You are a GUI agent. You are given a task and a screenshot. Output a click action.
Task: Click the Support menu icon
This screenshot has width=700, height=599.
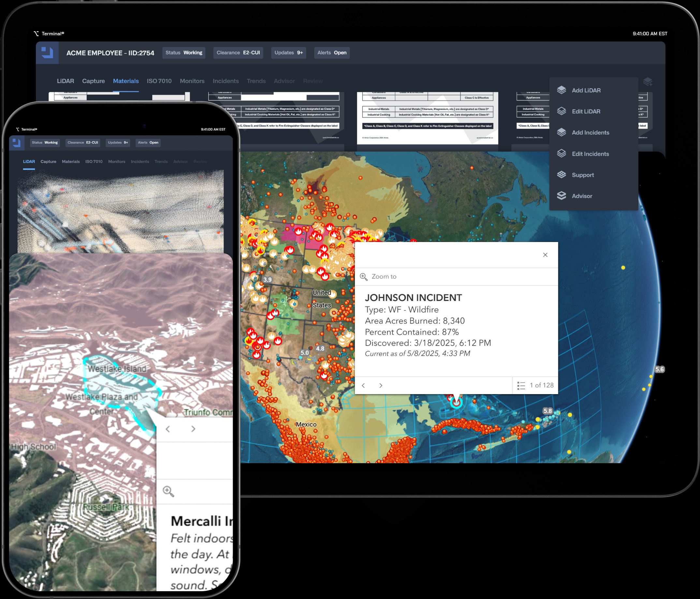pyautogui.click(x=561, y=175)
